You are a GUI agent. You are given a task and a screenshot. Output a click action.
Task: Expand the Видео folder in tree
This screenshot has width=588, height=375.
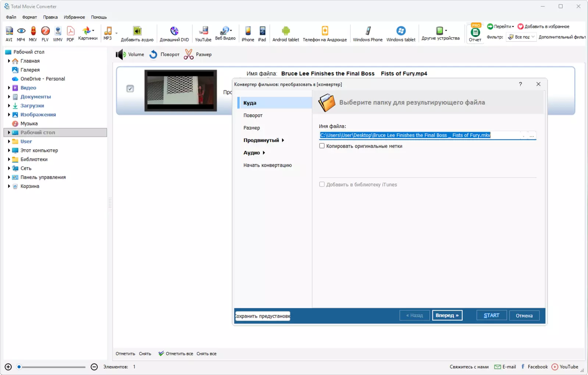tap(9, 88)
